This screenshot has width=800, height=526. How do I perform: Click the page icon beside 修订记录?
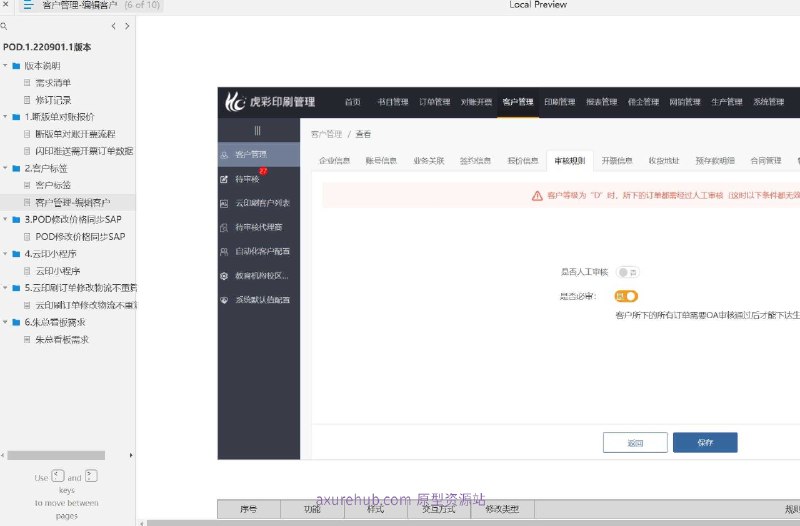(27, 100)
